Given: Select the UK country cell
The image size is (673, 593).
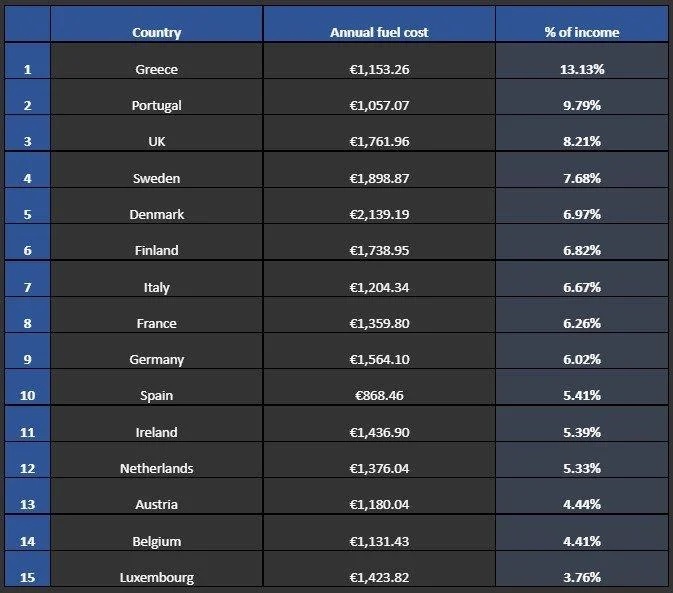Looking at the screenshot, I should click(156, 142).
